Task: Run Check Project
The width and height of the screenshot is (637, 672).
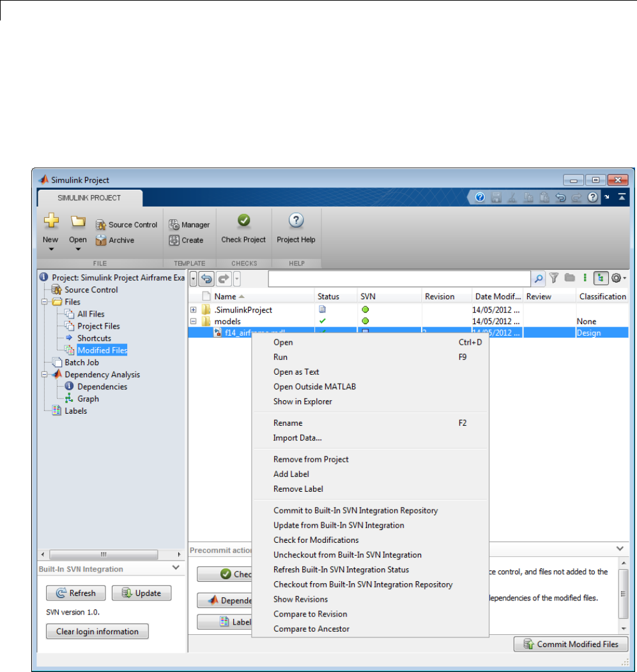Action: [243, 229]
